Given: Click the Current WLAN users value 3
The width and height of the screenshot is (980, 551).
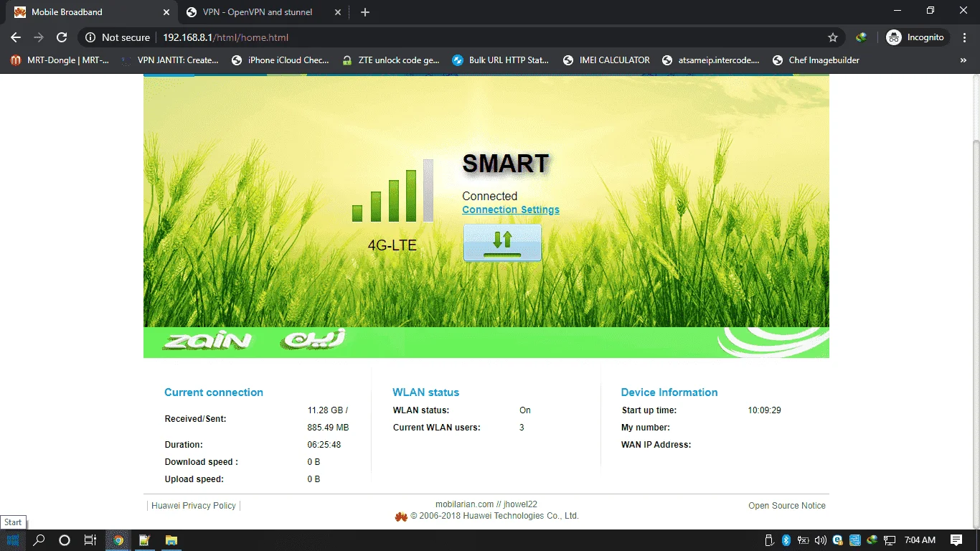Looking at the screenshot, I should [x=522, y=428].
